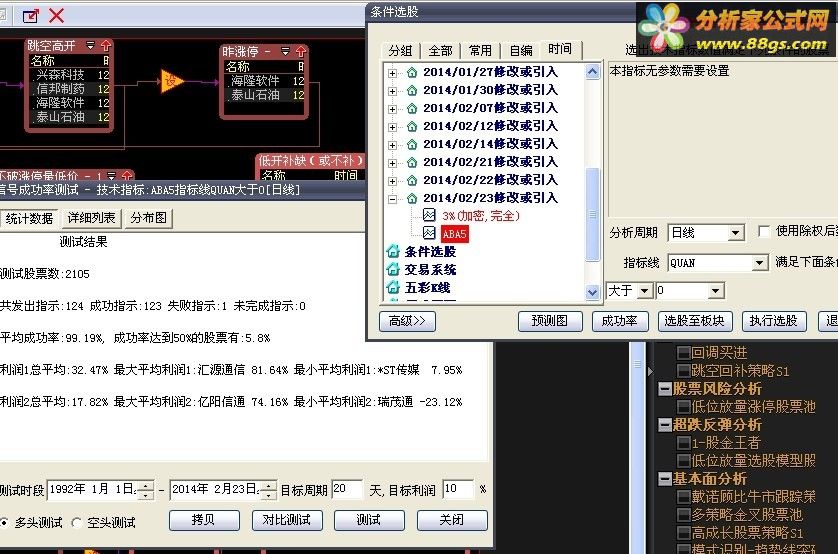The width and height of the screenshot is (838, 554).
Task: Switch to the 详细列表 tab
Action: pos(91,218)
